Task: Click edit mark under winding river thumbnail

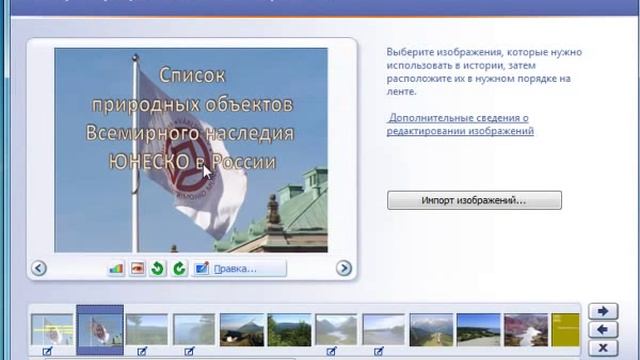Action: click(332, 351)
